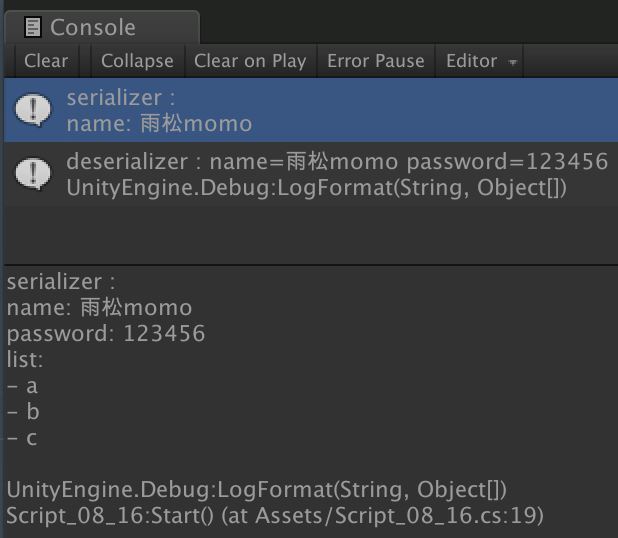Open the Editor dropdown menu
The height and width of the screenshot is (538, 618).
tap(481, 61)
